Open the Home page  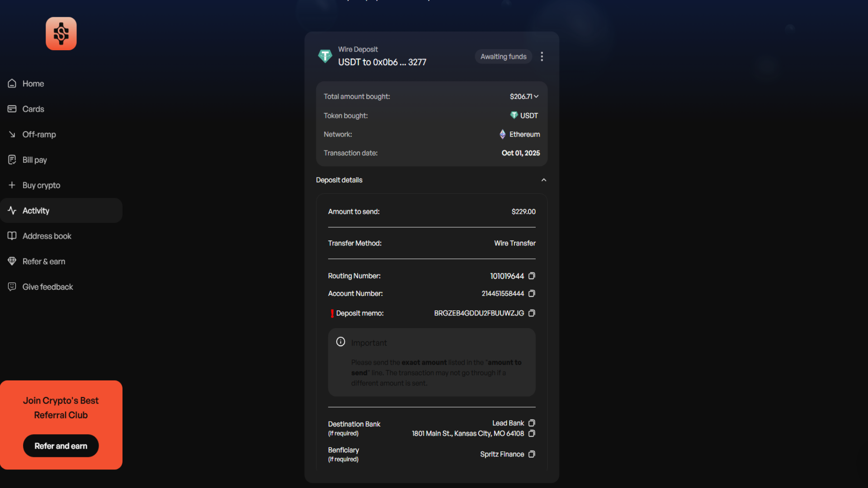pos(33,84)
